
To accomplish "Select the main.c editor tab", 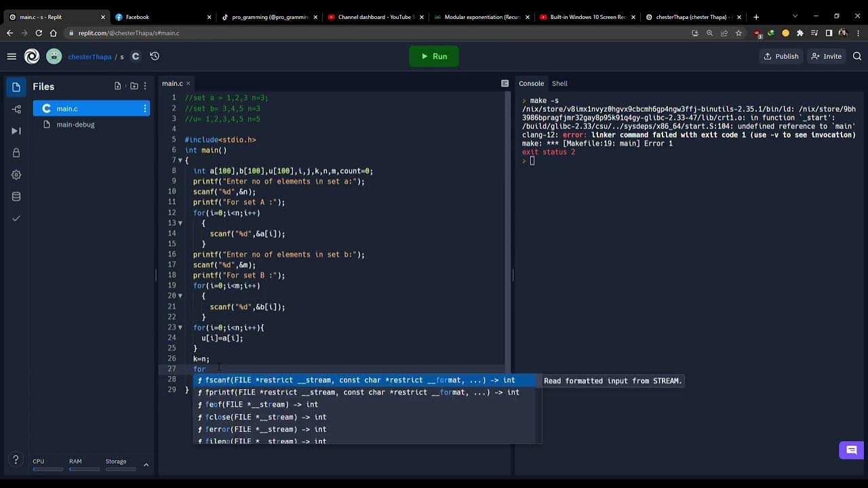I will click(x=172, y=83).
